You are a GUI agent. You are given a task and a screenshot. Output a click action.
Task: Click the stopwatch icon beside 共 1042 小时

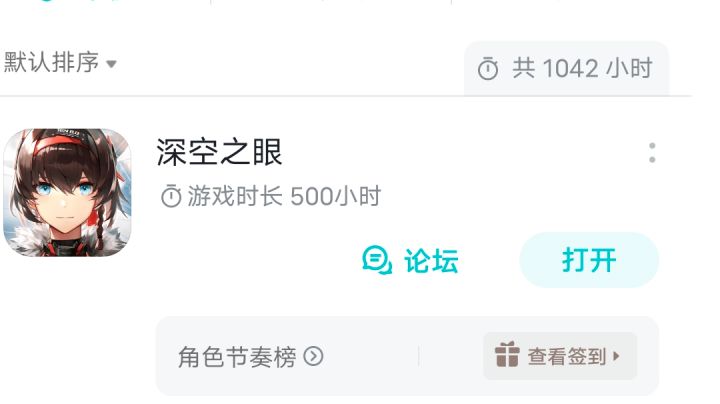tap(488, 69)
